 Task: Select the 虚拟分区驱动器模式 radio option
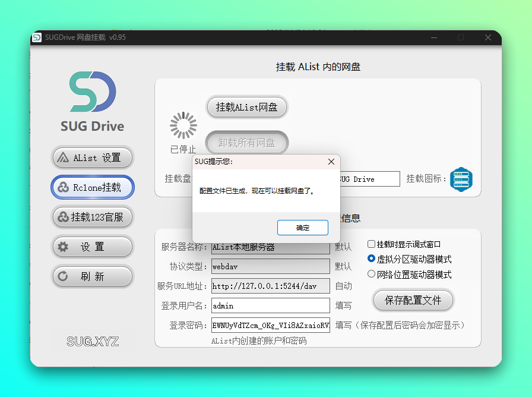pos(370,259)
